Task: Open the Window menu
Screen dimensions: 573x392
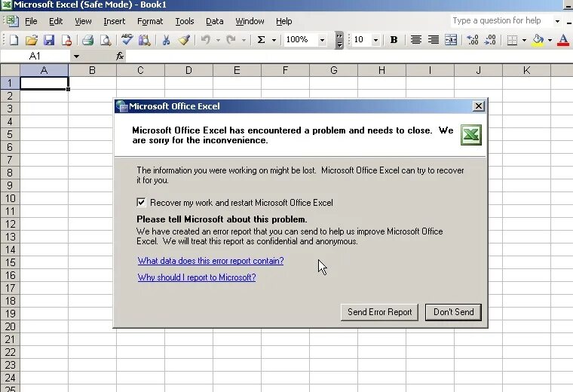Action: click(250, 21)
